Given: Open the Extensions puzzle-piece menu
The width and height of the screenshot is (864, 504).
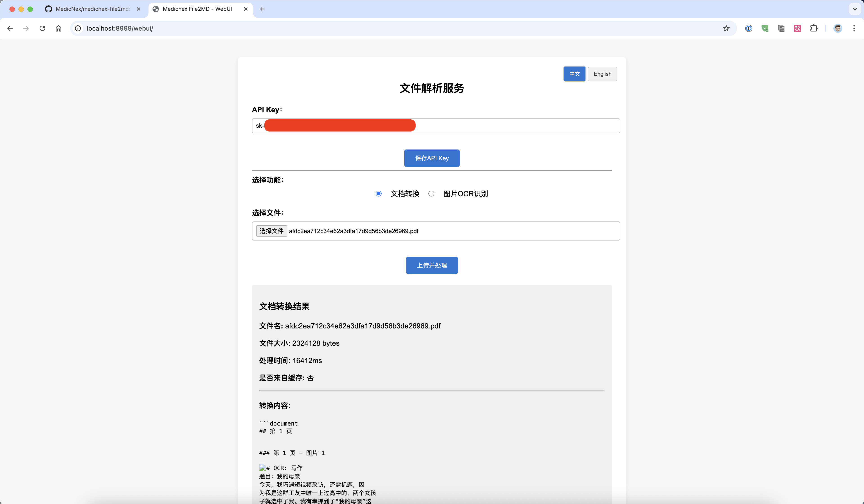Looking at the screenshot, I should (814, 29).
